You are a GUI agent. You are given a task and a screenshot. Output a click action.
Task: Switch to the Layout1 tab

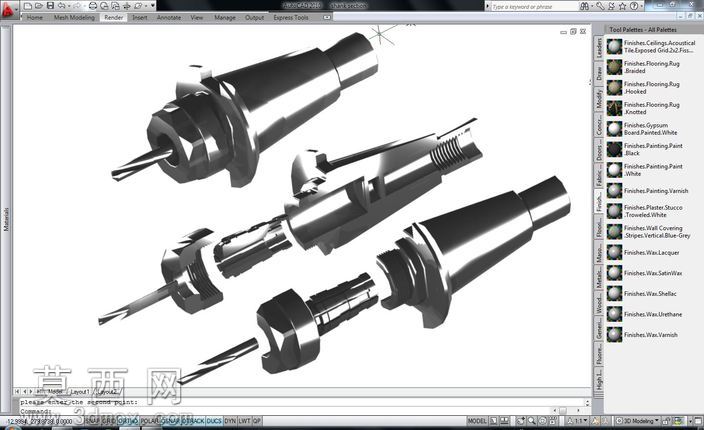coord(80,392)
